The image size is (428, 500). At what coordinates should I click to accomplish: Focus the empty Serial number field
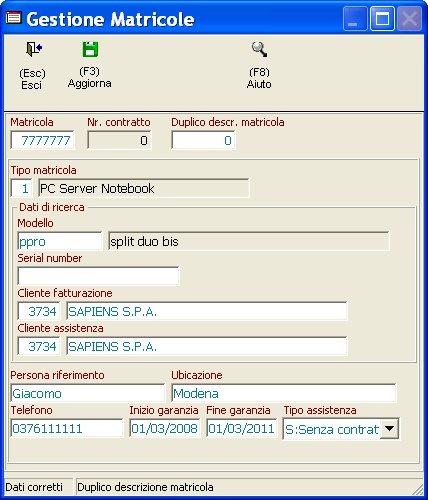pos(98,276)
